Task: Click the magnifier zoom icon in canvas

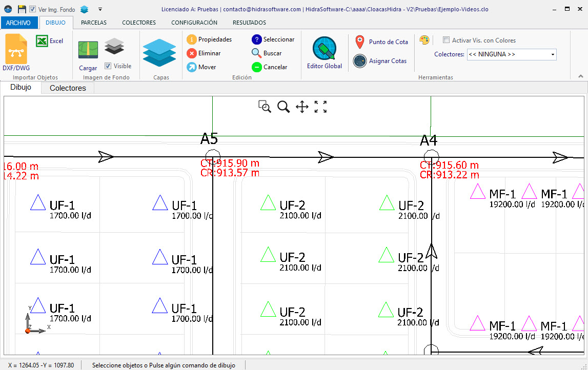Action: pyautogui.click(x=283, y=107)
